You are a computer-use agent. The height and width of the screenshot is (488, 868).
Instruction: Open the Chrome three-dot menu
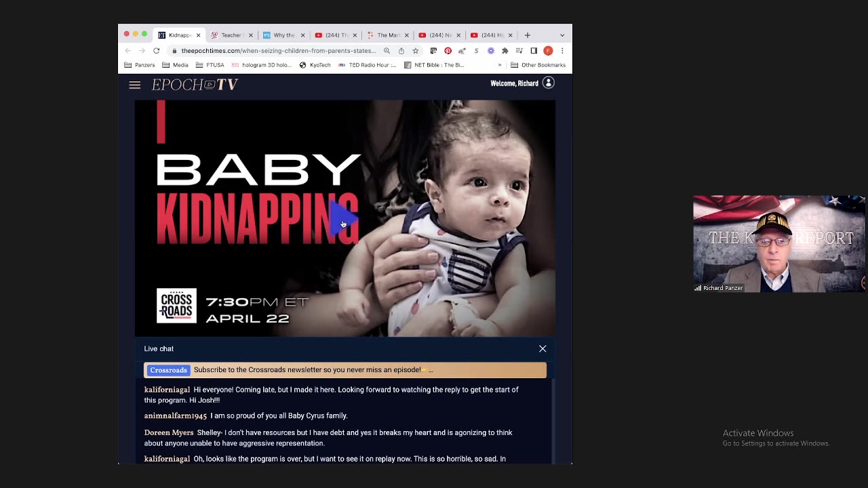click(562, 51)
